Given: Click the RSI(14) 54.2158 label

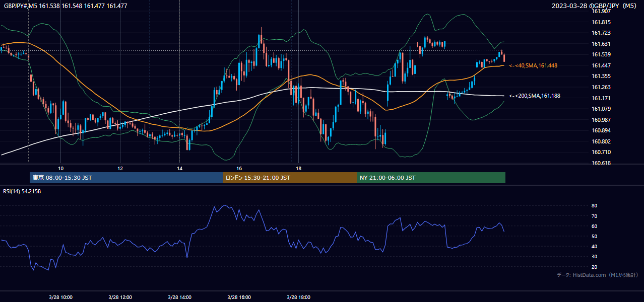Looking at the screenshot, I should [x=22, y=191].
